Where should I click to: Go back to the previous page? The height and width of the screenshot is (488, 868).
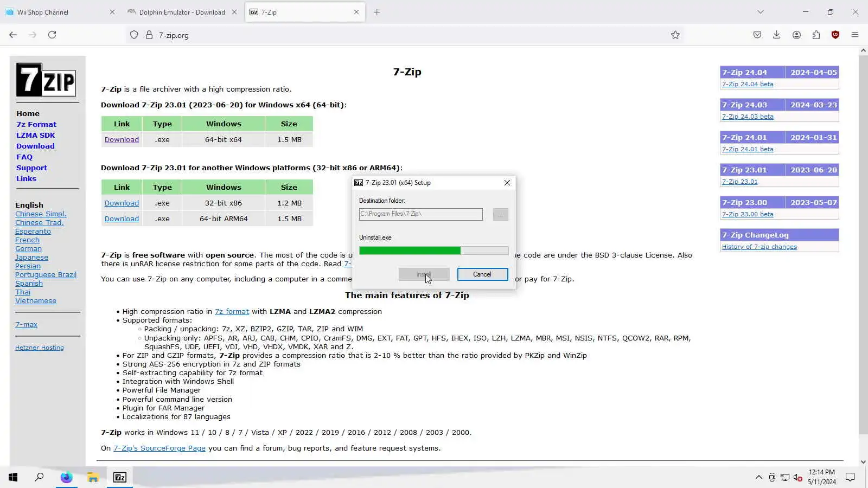coord(13,35)
